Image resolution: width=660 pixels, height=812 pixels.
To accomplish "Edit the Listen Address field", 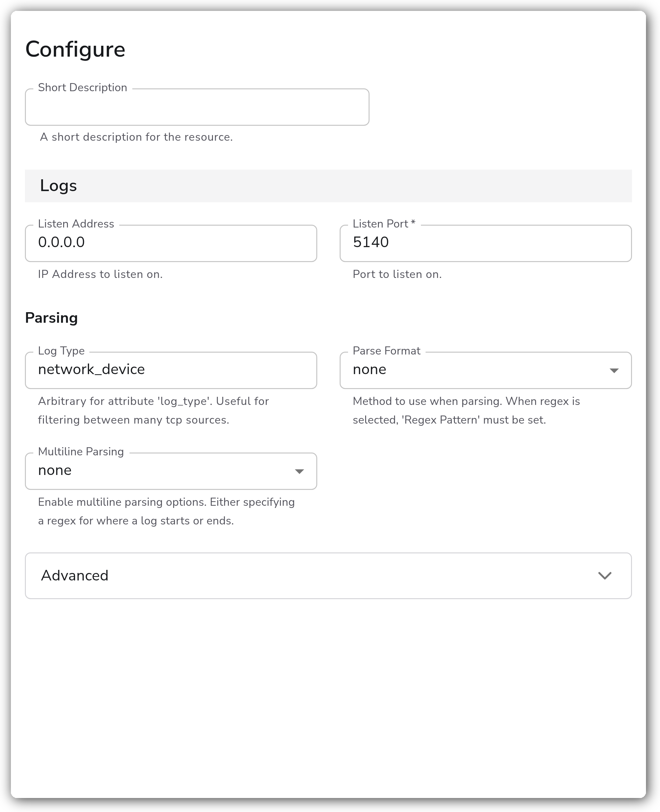I will coord(171,243).
